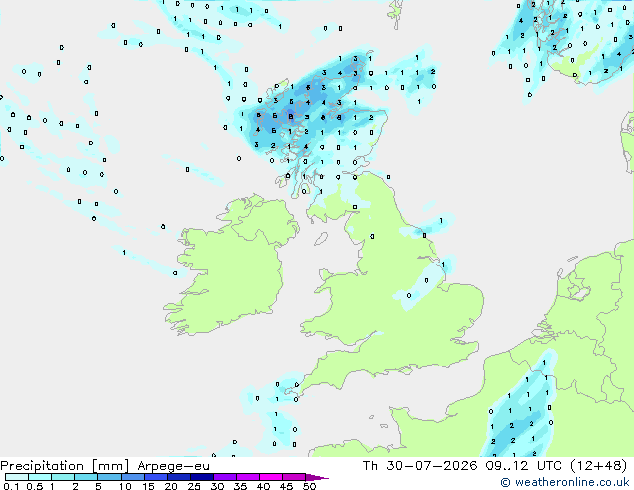The width and height of the screenshot is (634, 490).
Task: Select the 15–20 mm legend color swatch
Action: coord(155,477)
